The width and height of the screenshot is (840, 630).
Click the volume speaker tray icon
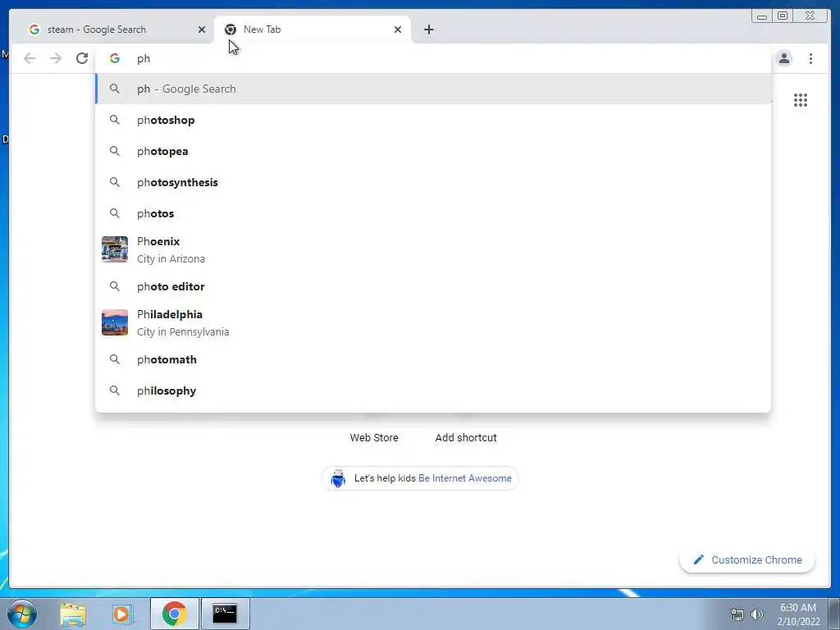tap(757, 614)
